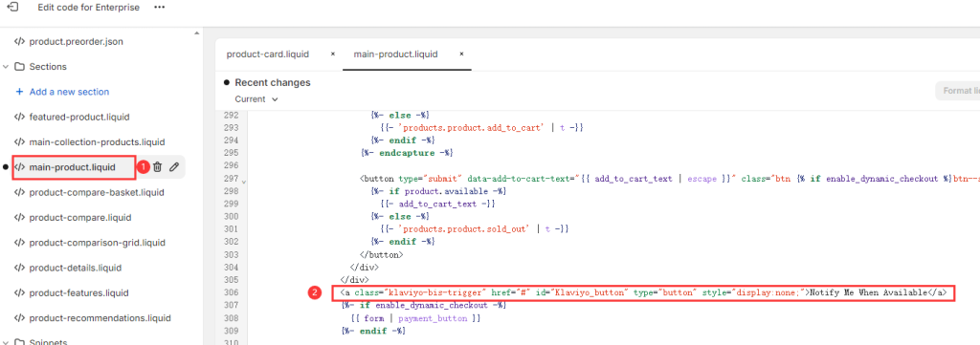Click code icon beside product.preorder.json
The height and width of the screenshot is (345, 980).
click(19, 42)
